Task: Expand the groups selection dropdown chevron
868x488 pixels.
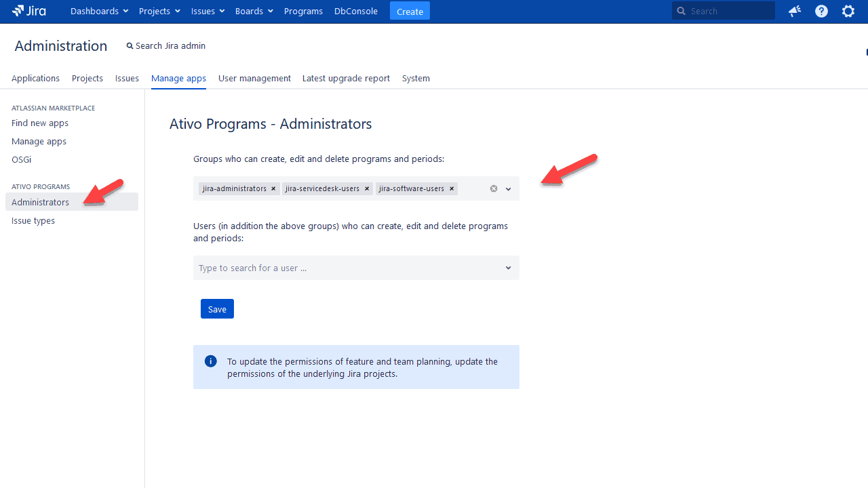Action: (508, 188)
